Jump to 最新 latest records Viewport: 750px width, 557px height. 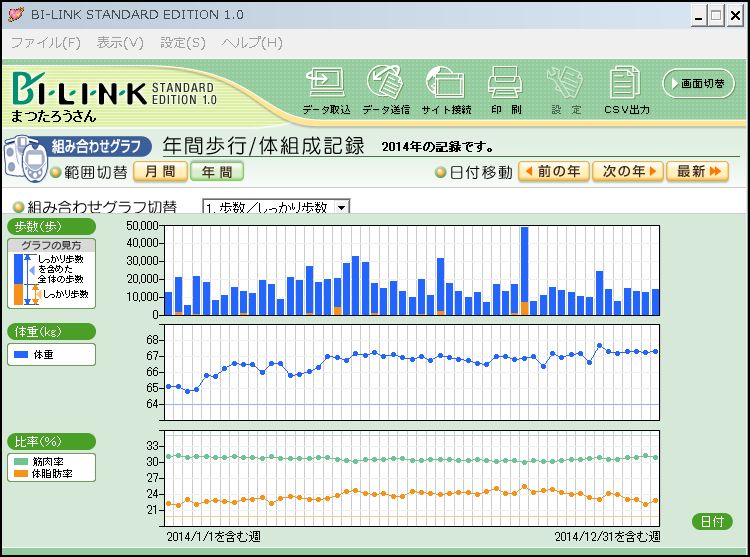[x=697, y=172]
